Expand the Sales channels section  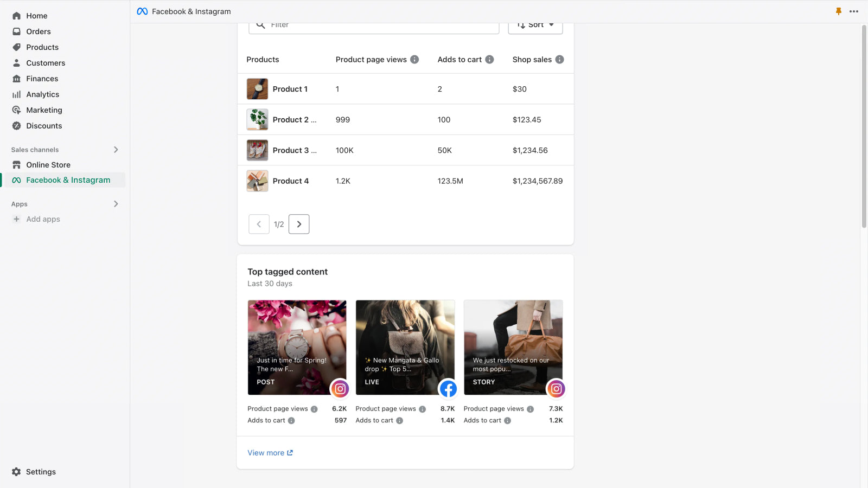coord(116,150)
